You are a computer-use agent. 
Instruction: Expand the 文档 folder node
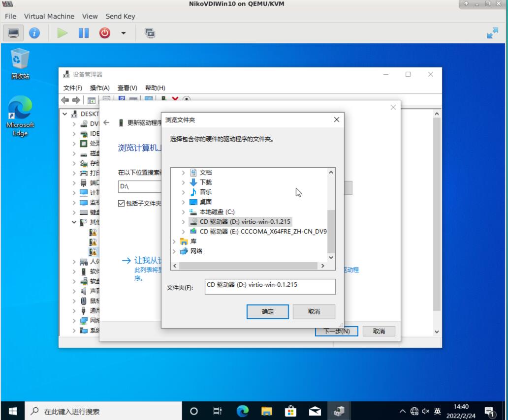pyautogui.click(x=183, y=173)
